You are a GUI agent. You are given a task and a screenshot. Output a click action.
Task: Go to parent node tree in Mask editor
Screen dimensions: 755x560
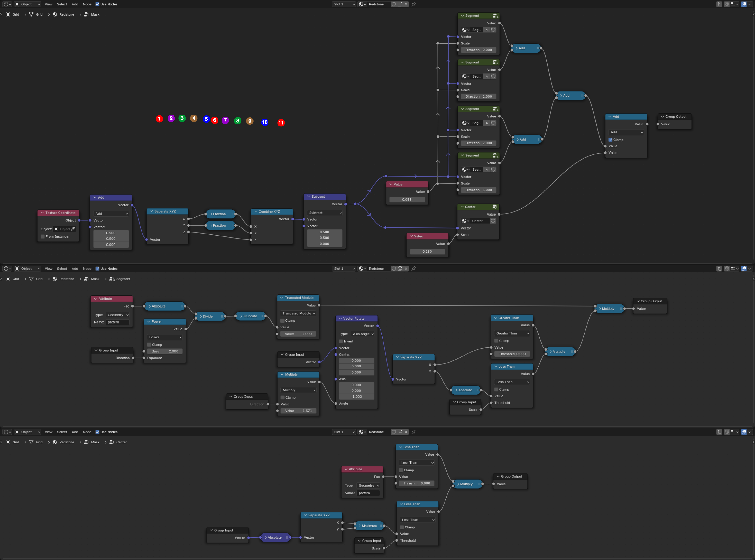(719, 4)
